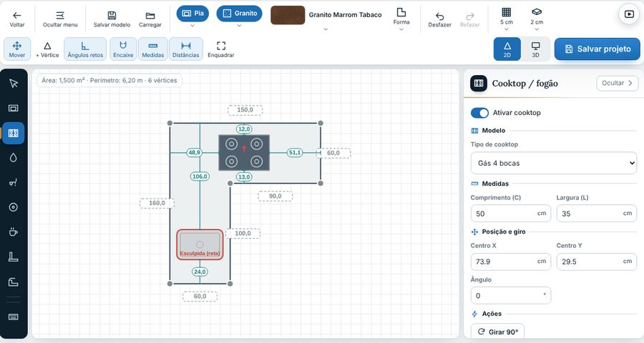
Task: Toggle Distâncias display
Action: pyautogui.click(x=185, y=49)
